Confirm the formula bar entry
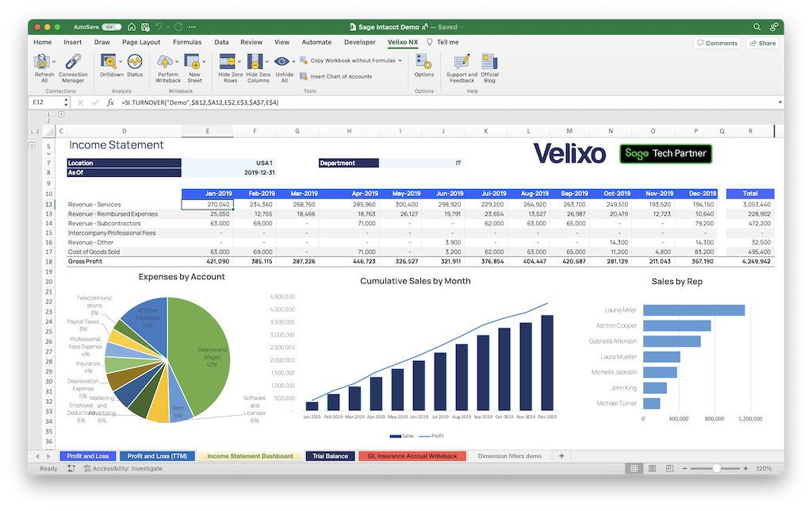Image resolution: width=812 pixels, height=511 pixels. (95, 102)
